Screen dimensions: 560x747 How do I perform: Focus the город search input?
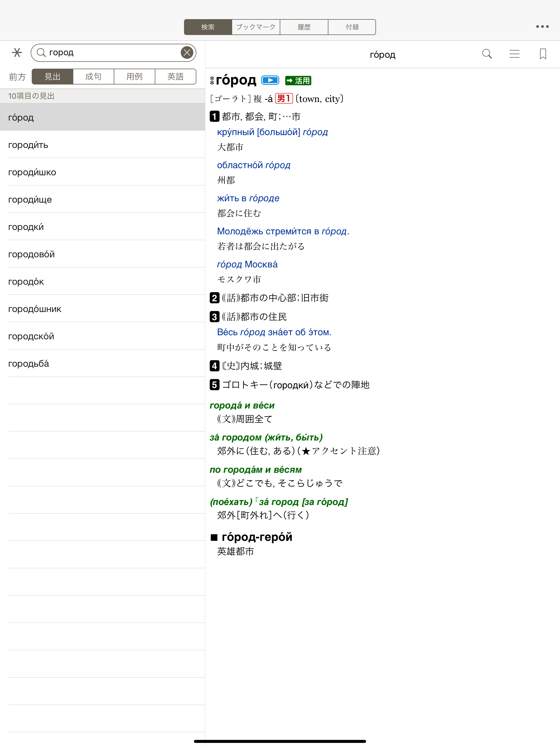tap(113, 53)
